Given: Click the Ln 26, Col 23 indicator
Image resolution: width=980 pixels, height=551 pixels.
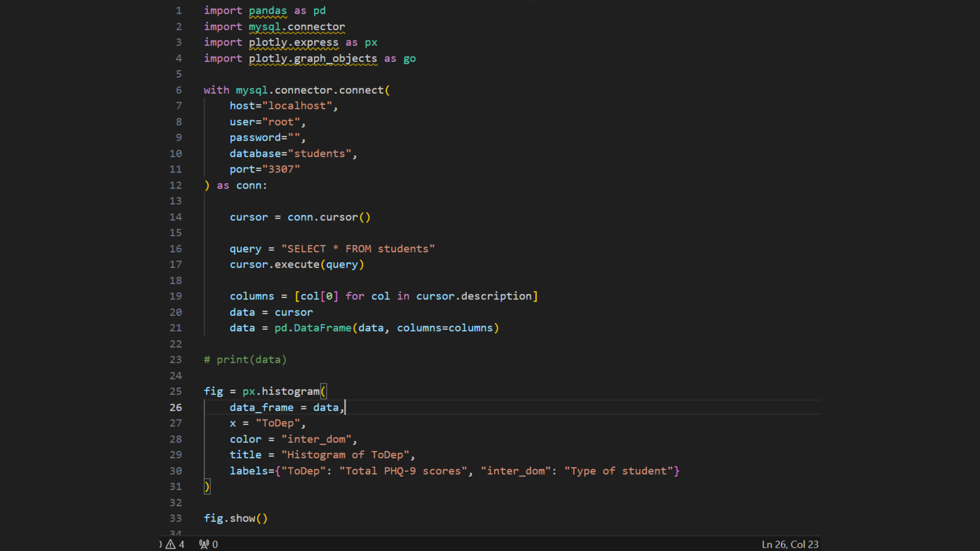Looking at the screenshot, I should (790, 544).
